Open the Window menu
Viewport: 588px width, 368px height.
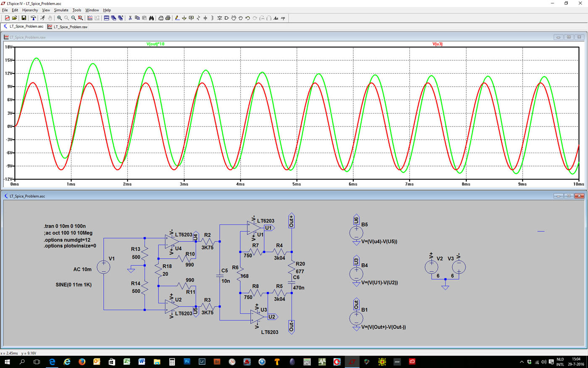coord(92,10)
